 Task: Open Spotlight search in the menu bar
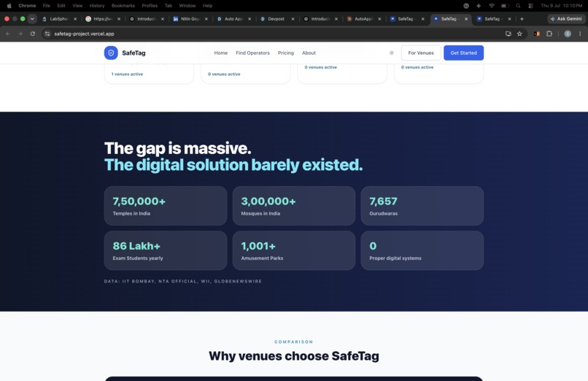[518, 6]
